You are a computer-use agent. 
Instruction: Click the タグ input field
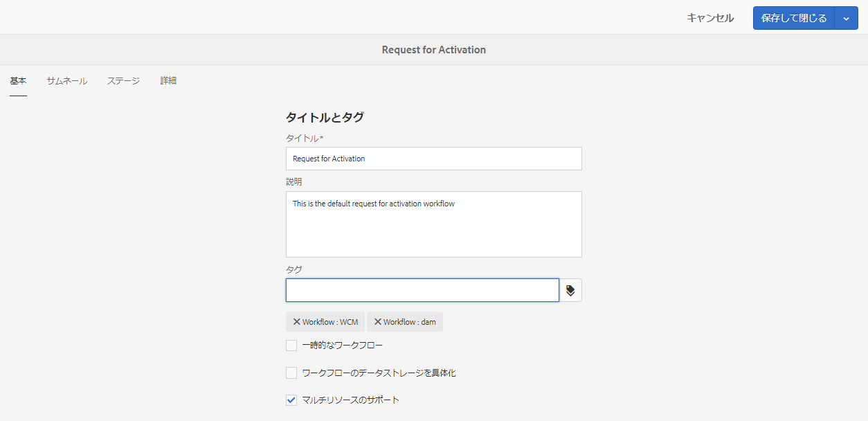(422, 291)
